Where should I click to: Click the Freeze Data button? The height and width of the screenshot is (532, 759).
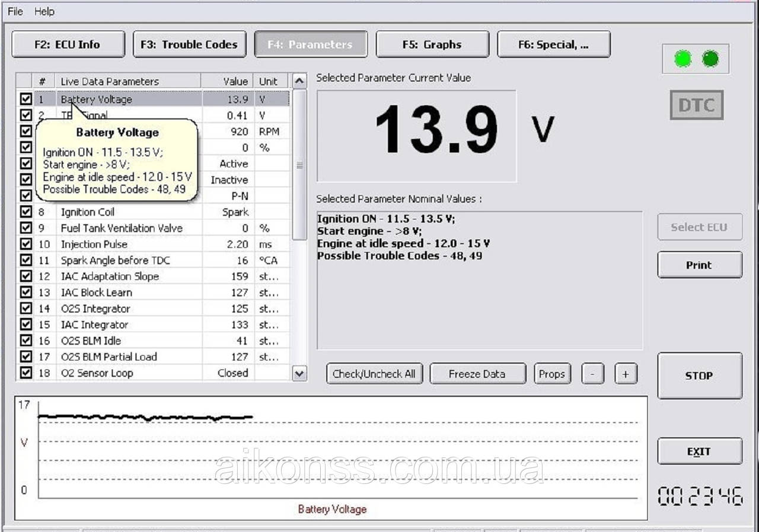tap(477, 374)
